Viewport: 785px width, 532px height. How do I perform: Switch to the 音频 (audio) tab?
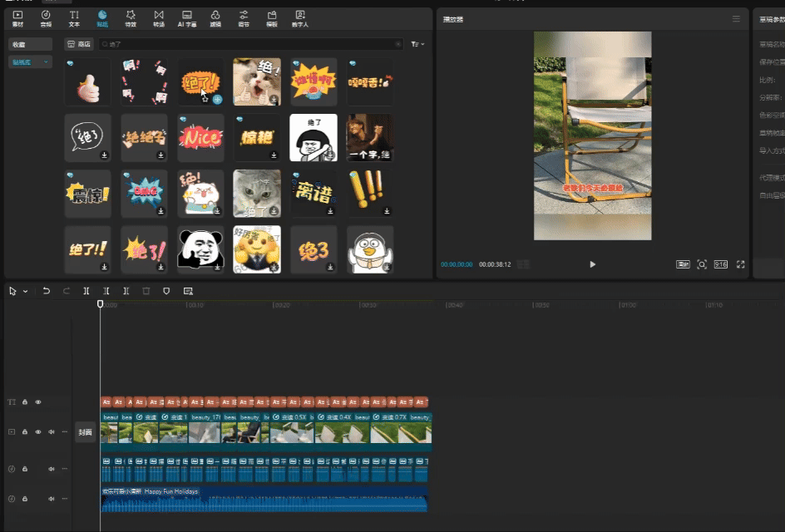pos(46,18)
